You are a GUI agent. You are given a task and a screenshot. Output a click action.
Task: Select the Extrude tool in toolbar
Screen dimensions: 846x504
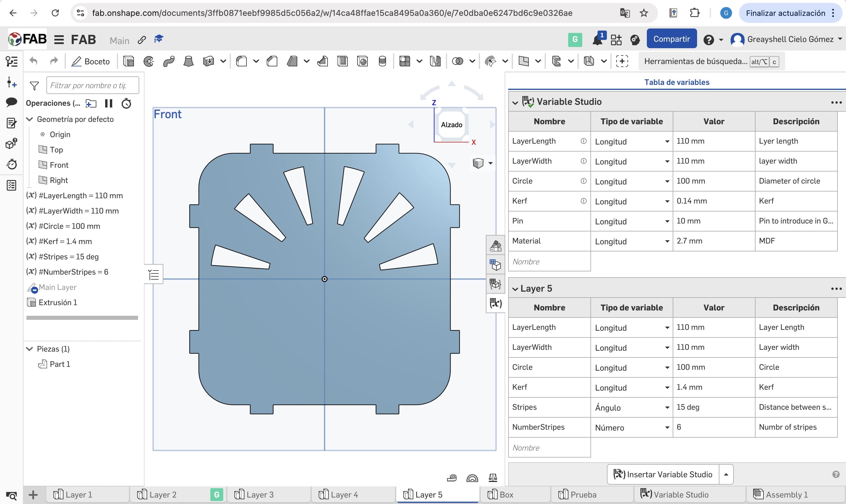pos(129,61)
